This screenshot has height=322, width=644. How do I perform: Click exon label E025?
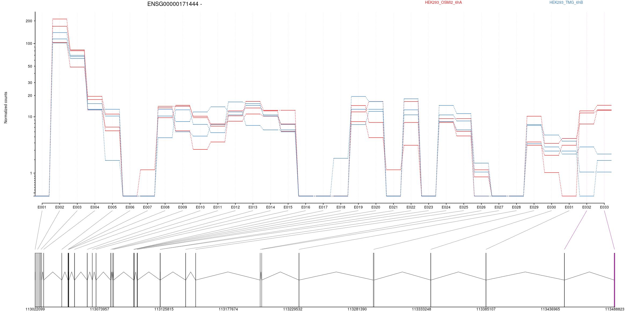pos(464,207)
